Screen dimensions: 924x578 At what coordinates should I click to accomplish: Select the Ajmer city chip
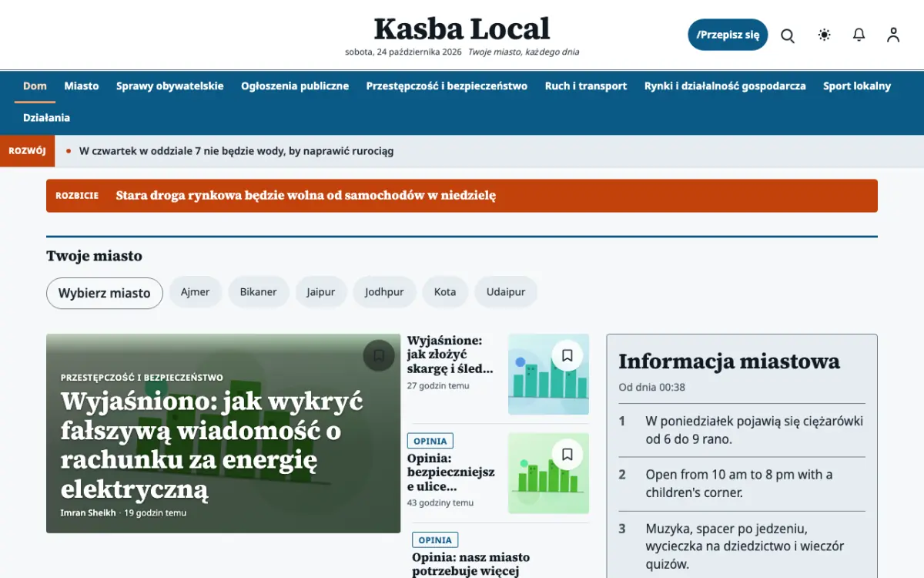196,292
